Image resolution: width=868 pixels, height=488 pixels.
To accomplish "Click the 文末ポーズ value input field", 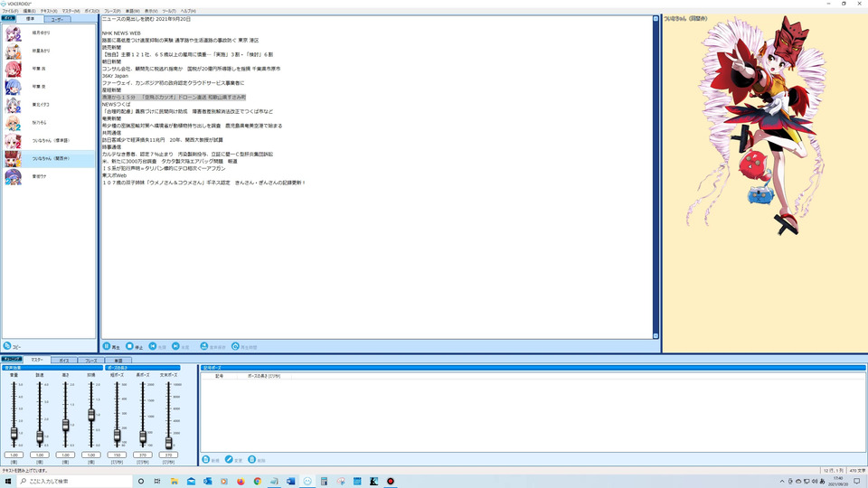I will coord(168,455).
